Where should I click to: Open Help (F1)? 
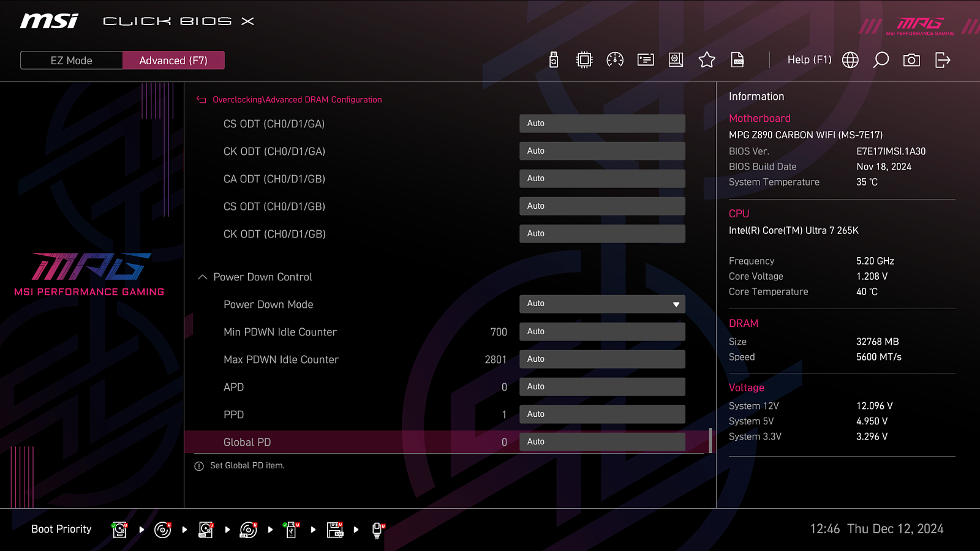(809, 60)
